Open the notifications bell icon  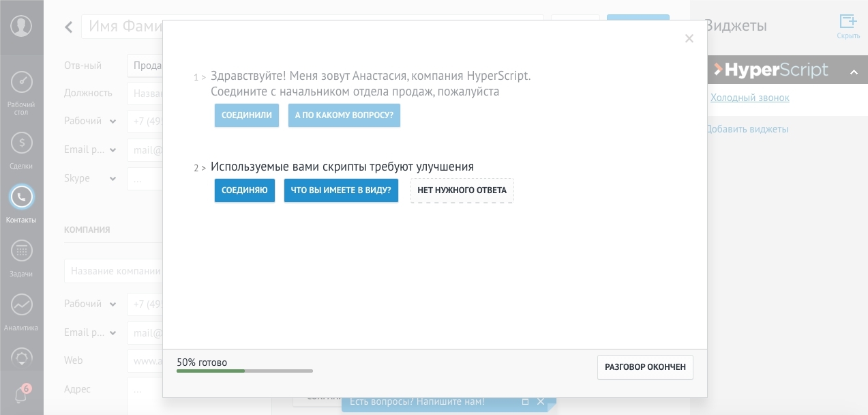coord(21,395)
